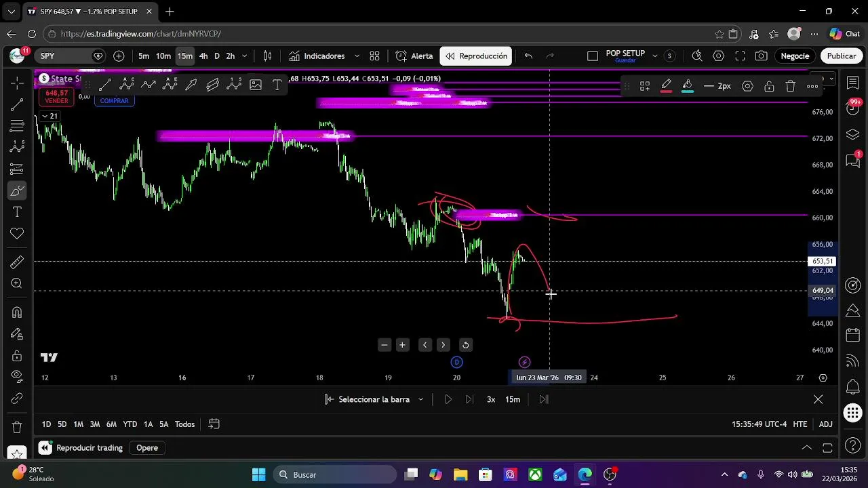The height and width of the screenshot is (488, 868).
Task: Delete selected drawing with trash icon
Action: (x=791, y=86)
